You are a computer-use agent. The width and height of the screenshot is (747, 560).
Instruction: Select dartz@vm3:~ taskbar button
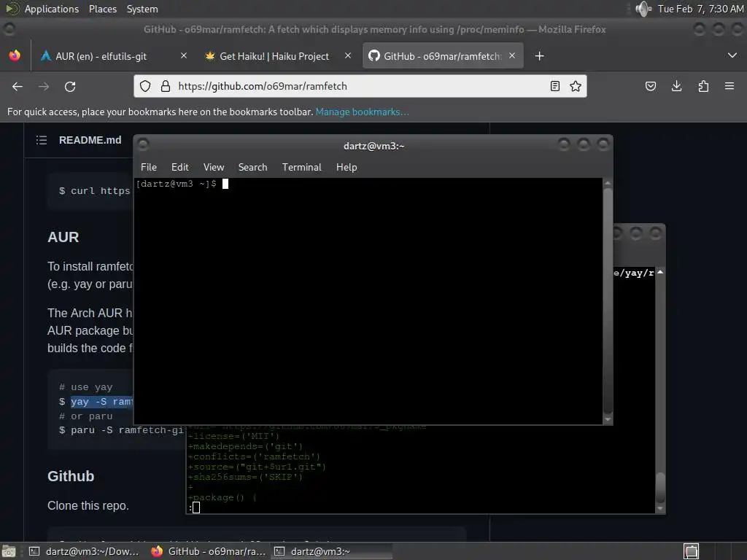pos(332,551)
